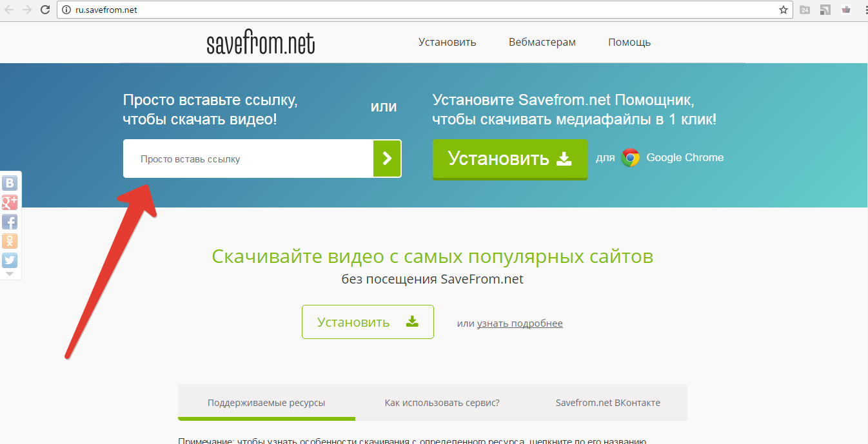Share the page via Google Plus icon
The height and width of the screenshot is (444, 868).
[10, 202]
